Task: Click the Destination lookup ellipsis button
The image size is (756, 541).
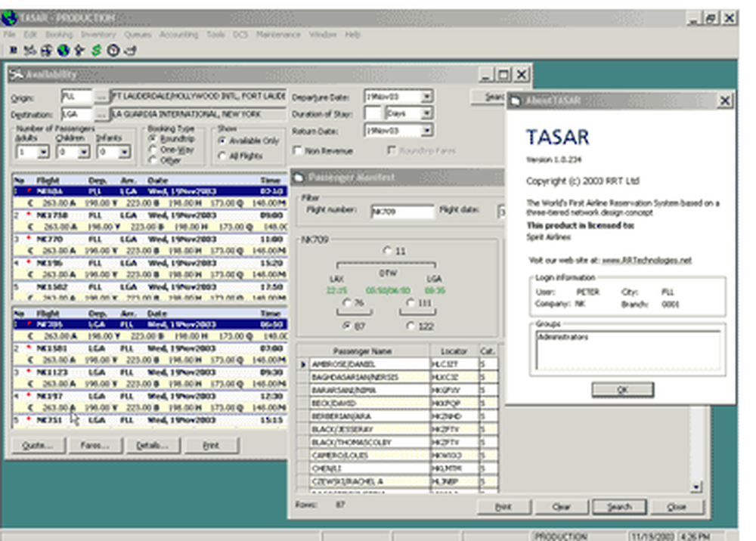Action: [101, 115]
